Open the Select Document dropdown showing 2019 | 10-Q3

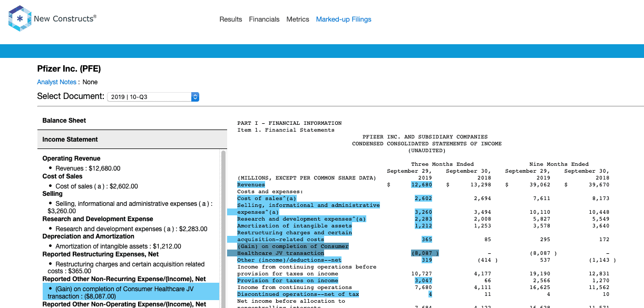[153, 97]
